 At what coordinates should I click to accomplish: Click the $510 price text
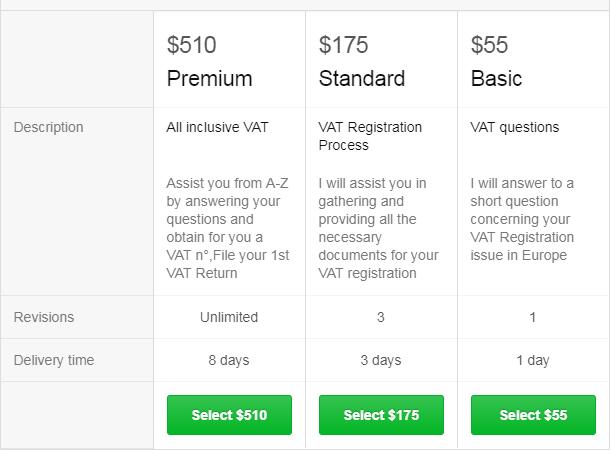[191, 45]
